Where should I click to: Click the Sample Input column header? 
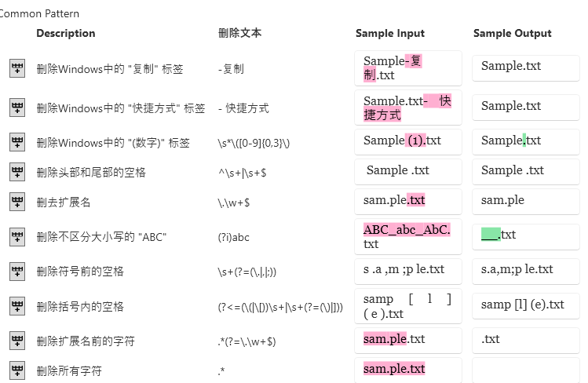coord(390,33)
